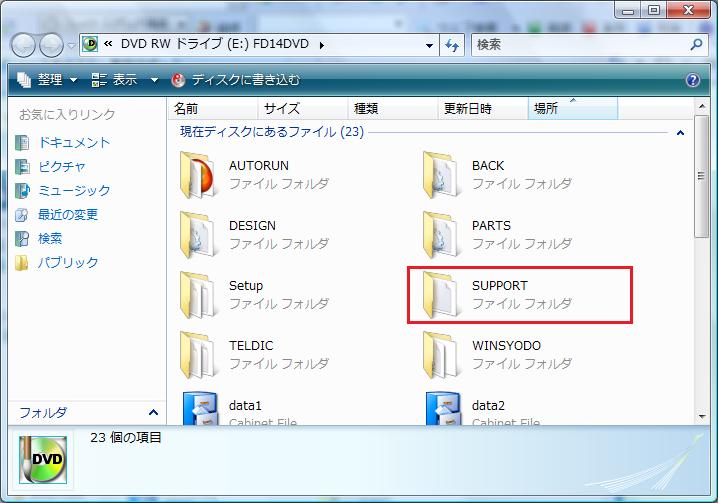Open the 表示 views dropdown arrow
Image resolution: width=718 pixels, height=503 pixels.
click(154, 80)
